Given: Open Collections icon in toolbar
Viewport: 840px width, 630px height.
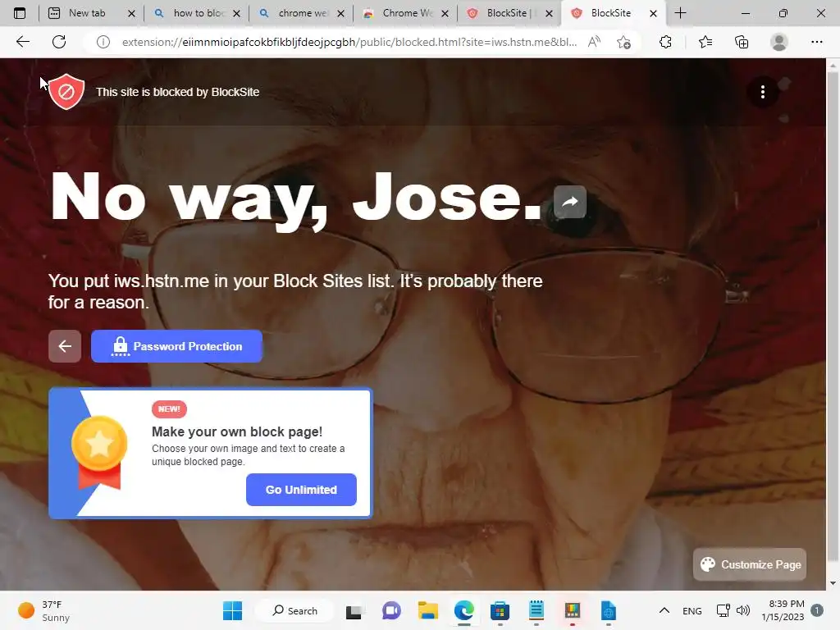Looking at the screenshot, I should [x=742, y=42].
